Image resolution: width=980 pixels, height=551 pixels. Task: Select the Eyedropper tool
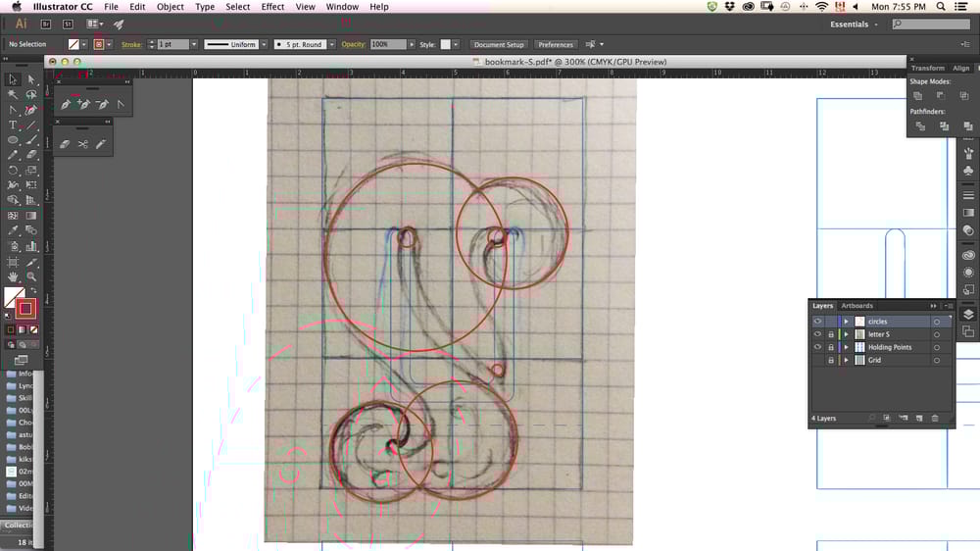click(x=13, y=230)
